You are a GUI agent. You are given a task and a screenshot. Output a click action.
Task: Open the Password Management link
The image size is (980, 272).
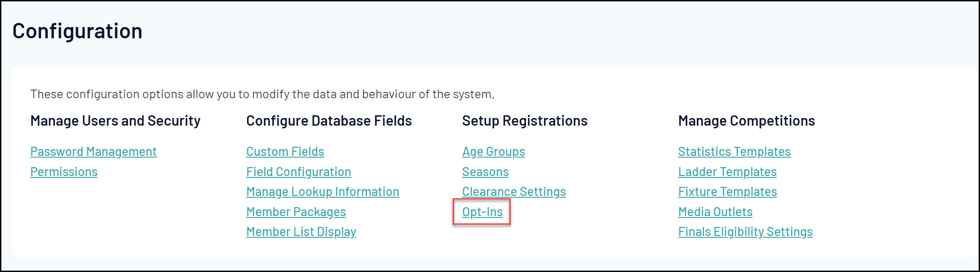93,152
